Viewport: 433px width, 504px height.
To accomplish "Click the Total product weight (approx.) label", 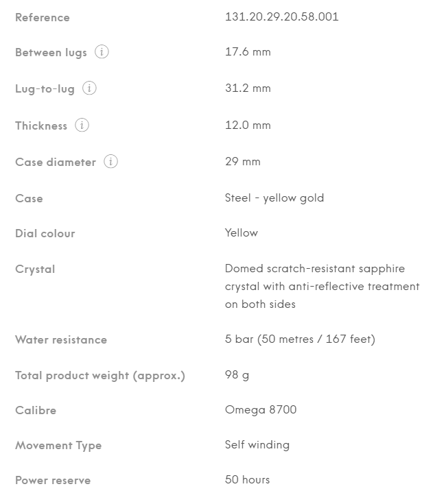I will pos(100,376).
